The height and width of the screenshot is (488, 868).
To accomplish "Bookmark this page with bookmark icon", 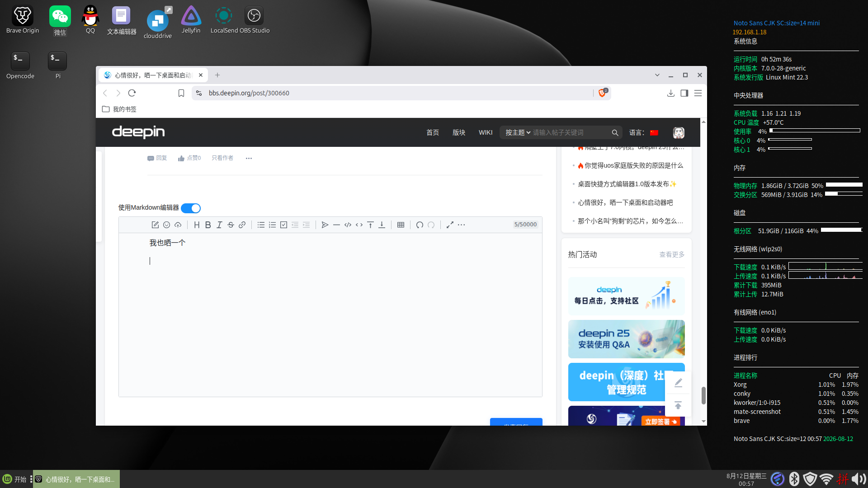I will tap(181, 93).
